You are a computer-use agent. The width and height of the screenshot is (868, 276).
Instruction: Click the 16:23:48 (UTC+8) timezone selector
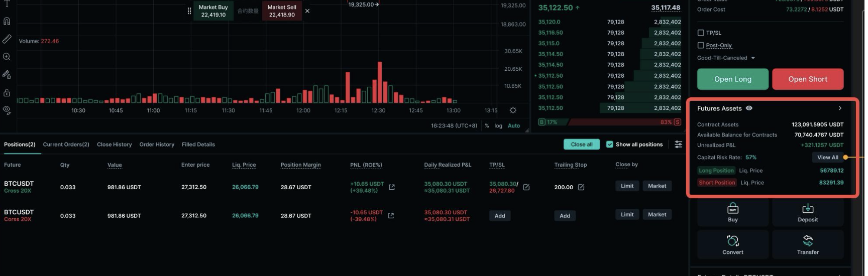454,126
